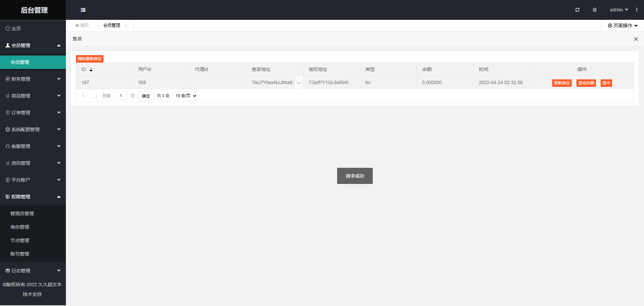This screenshot has height=306, width=644.
Task: Click the 请求成功 toast message
Action: [x=355, y=176]
